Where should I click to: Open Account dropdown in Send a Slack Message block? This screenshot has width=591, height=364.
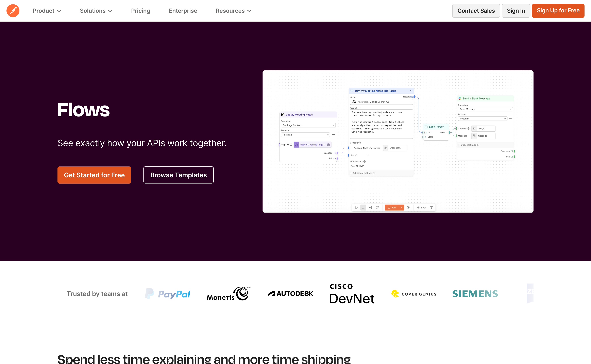[x=483, y=119]
